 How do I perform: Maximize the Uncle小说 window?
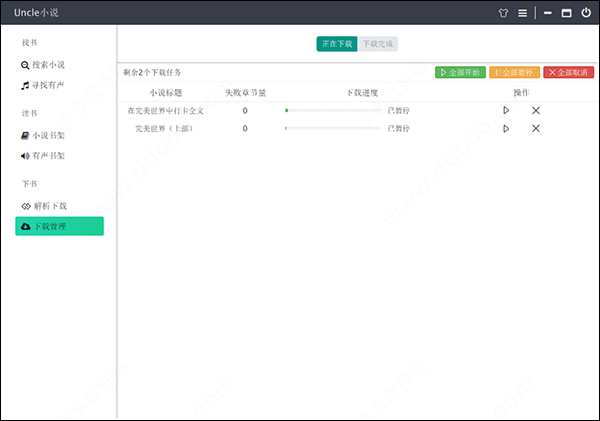[x=567, y=13]
